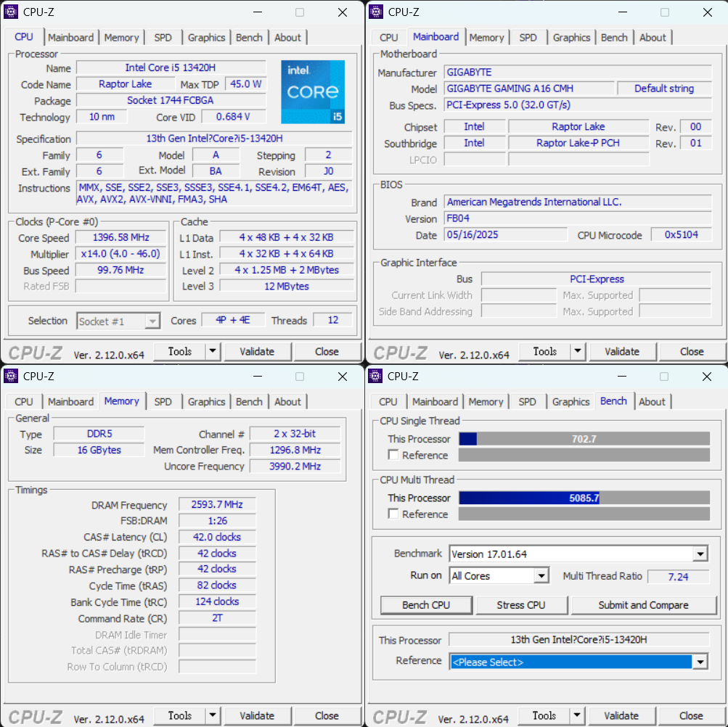Click the CPU-Z app icon in Mainboard window
This screenshot has width=728, height=727.
(375, 12)
